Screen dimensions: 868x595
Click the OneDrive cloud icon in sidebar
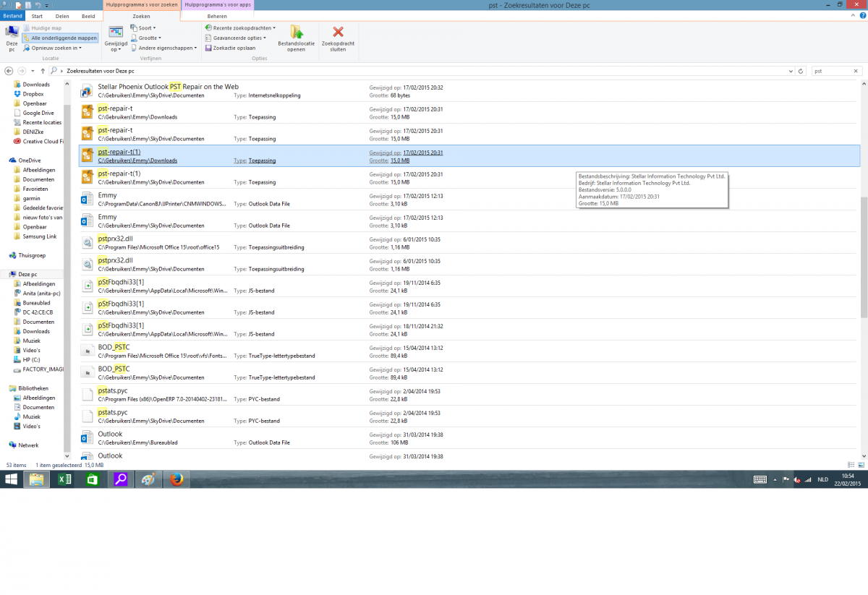tap(12, 160)
